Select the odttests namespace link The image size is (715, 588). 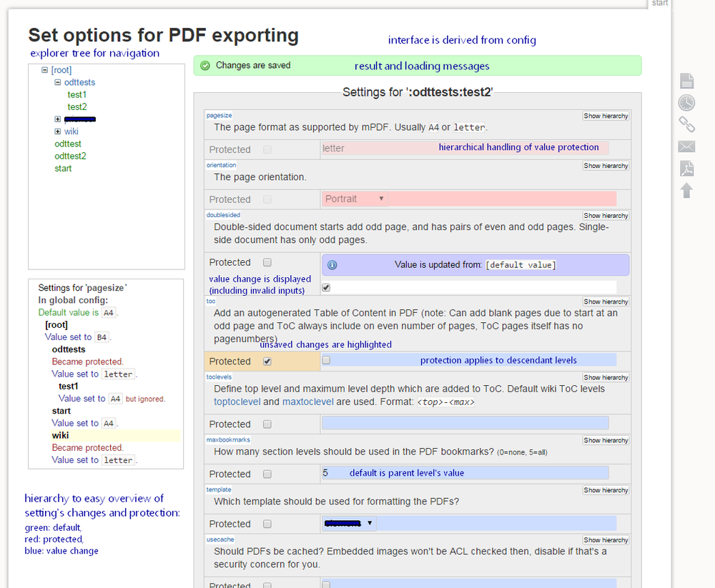coord(79,82)
